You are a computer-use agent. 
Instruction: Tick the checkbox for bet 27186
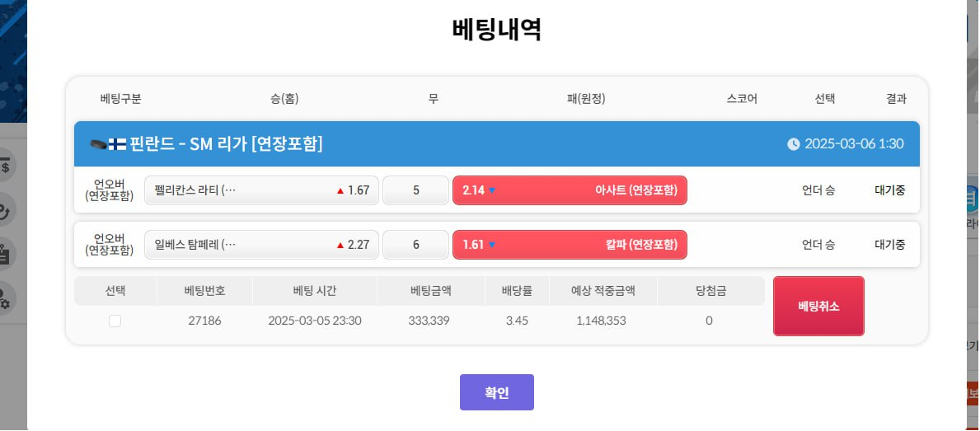click(115, 321)
